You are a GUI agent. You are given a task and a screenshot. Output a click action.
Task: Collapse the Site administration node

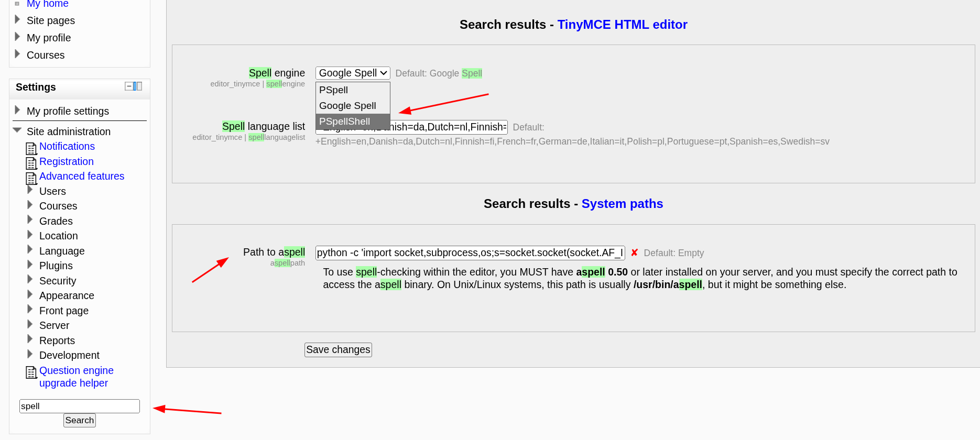pos(17,130)
